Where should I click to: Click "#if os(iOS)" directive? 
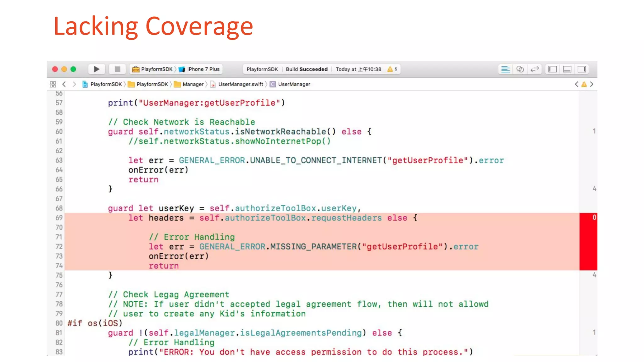point(95,323)
